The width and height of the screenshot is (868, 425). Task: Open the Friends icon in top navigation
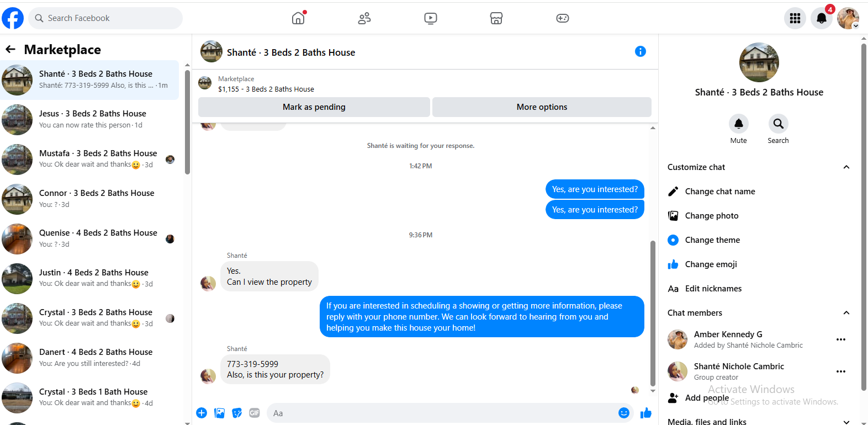pos(364,18)
